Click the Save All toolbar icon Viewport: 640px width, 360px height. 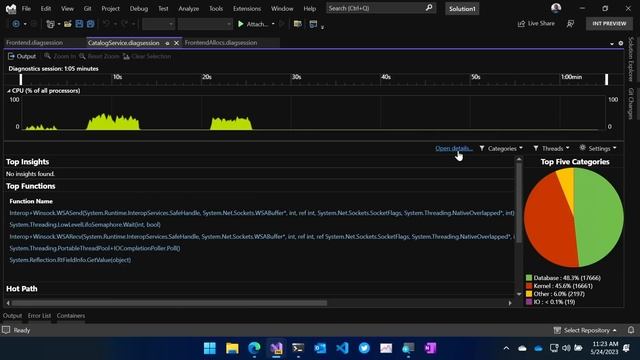(x=90, y=24)
